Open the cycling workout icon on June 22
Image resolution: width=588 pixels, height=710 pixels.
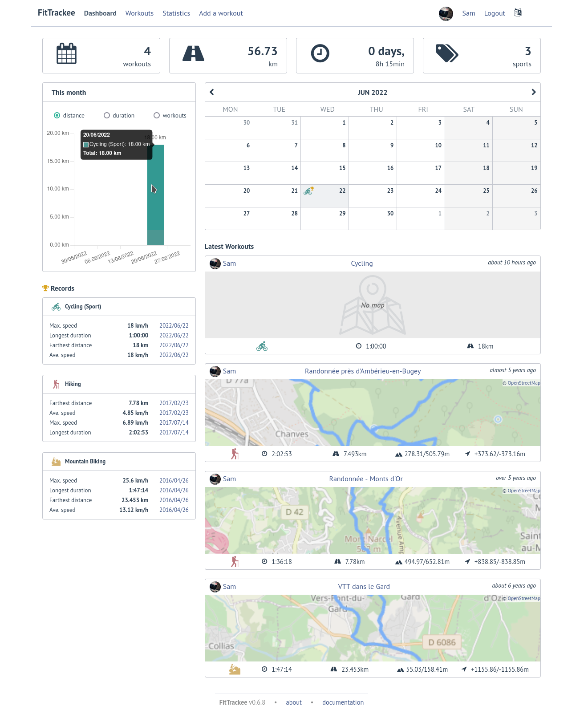pos(308,191)
